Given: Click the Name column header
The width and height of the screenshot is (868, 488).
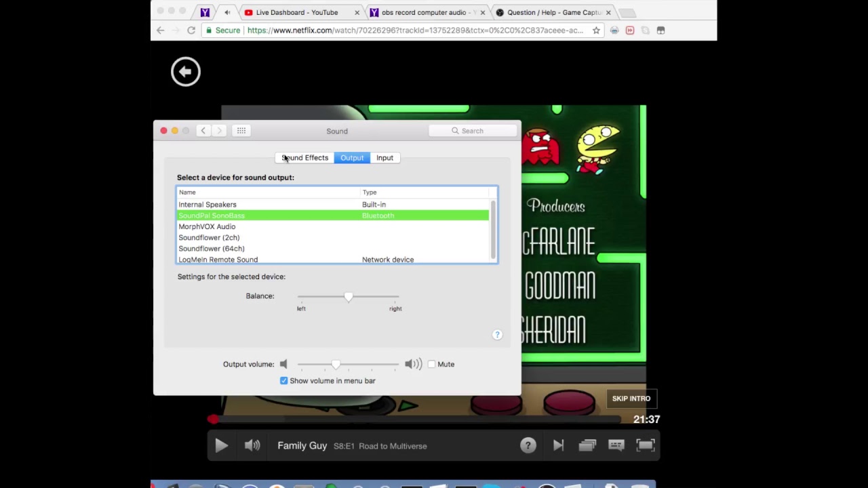Looking at the screenshot, I should tap(269, 192).
